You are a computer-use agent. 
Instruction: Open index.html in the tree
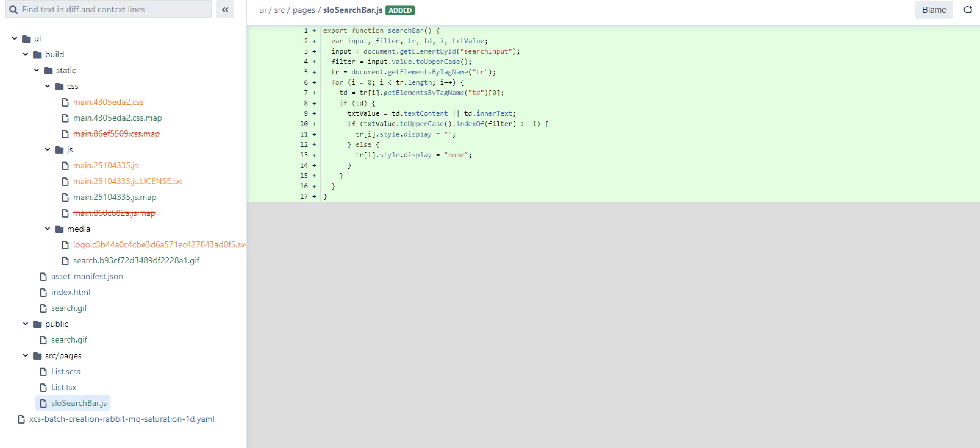[71, 292]
